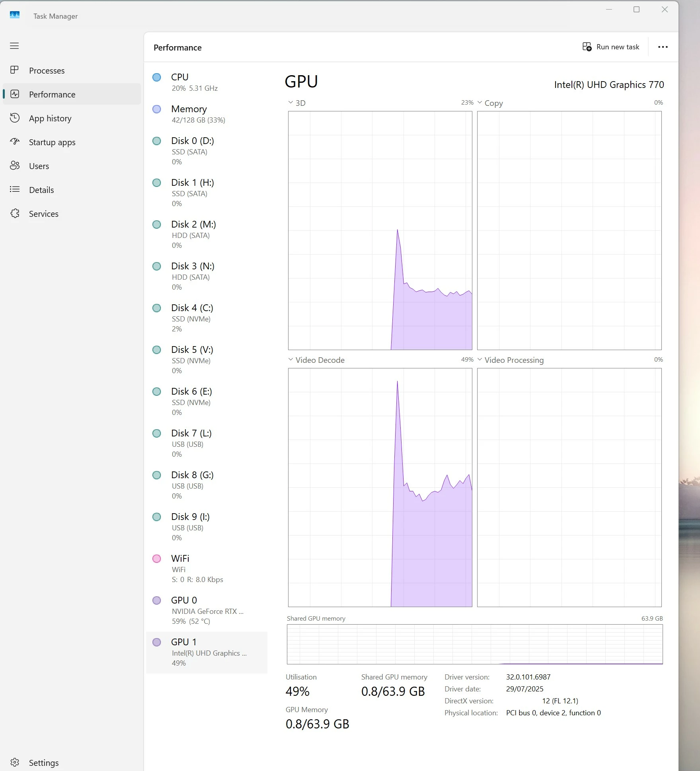The width and height of the screenshot is (700, 771).
Task: Select GPU 1 Intel UHD Graphics entry
Action: [207, 652]
